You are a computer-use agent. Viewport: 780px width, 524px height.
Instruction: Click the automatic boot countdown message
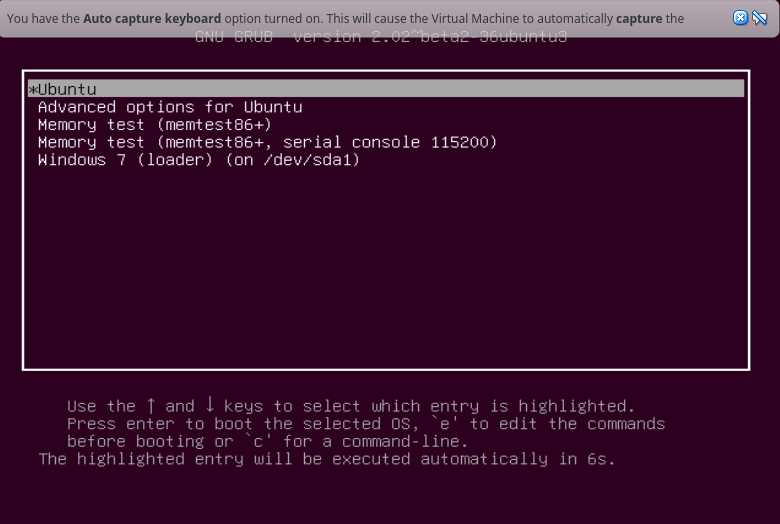(x=327, y=458)
